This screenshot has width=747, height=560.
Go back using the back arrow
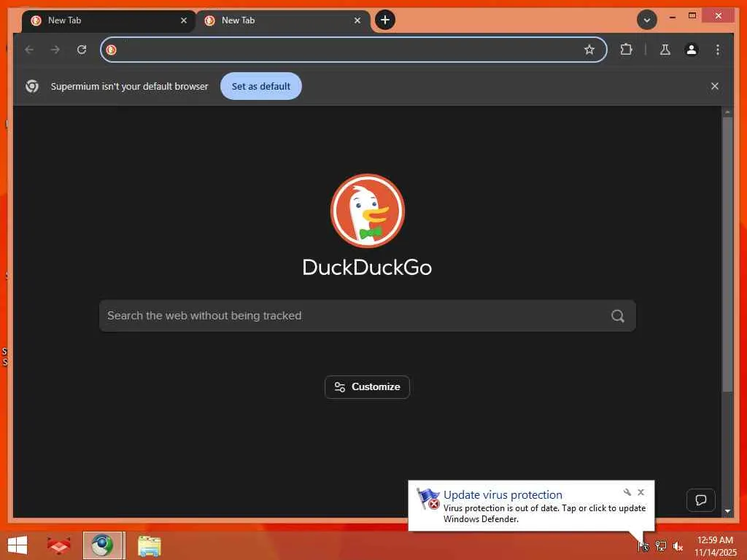(x=29, y=50)
